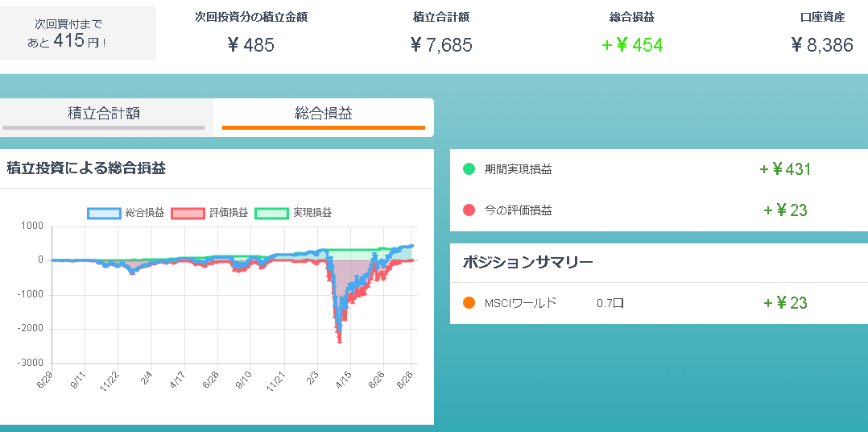868x432 pixels.
Task: Click the 期間実現損益 value +¥431
Action: [x=785, y=169]
